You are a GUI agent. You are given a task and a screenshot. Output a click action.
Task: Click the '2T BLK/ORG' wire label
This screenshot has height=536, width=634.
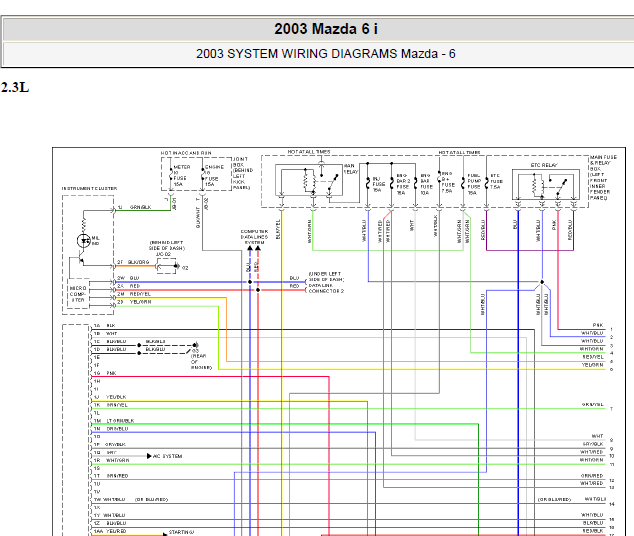pos(133,262)
